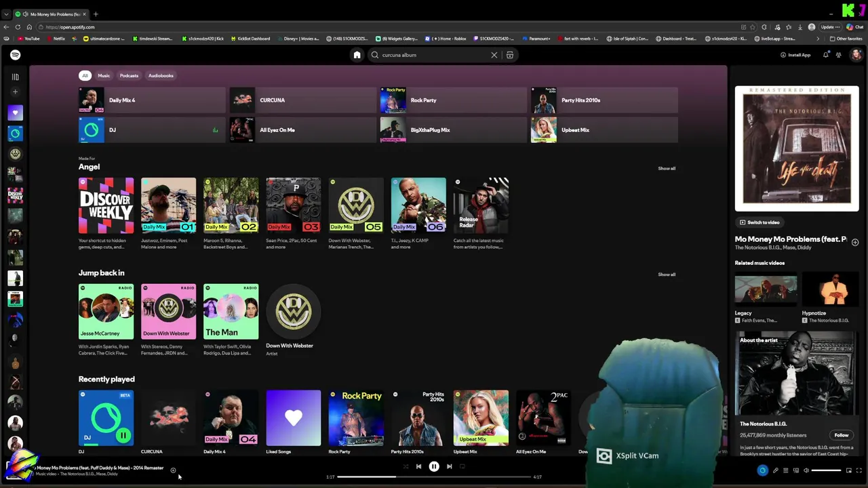The width and height of the screenshot is (868, 488).
Task: Open DJ playlist in the sidebar
Action: pos(15,134)
